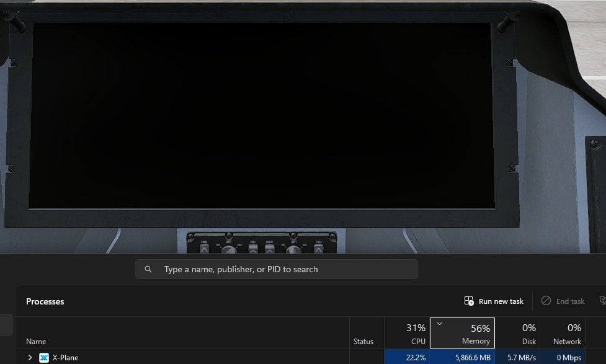Flip the HMD switch on cockpit panel
The image size is (606, 364).
(x=204, y=248)
